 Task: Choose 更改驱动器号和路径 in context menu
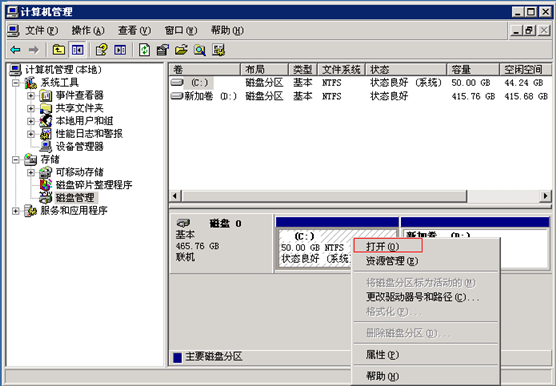[x=426, y=297]
